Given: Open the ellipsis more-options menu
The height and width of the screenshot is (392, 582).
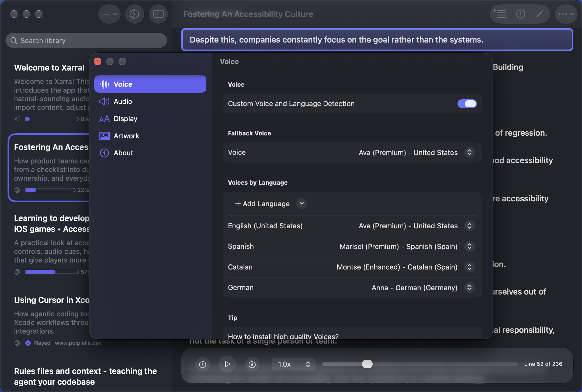Looking at the screenshot, I should pos(566,14).
